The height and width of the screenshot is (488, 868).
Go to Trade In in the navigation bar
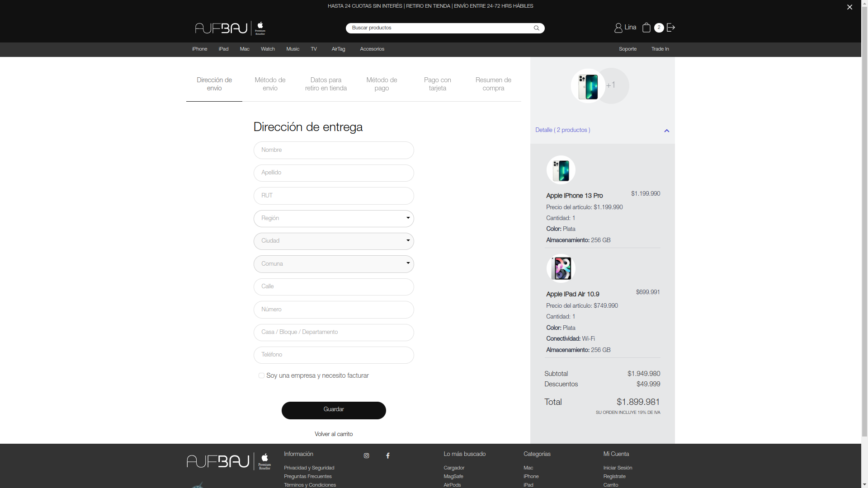click(660, 49)
